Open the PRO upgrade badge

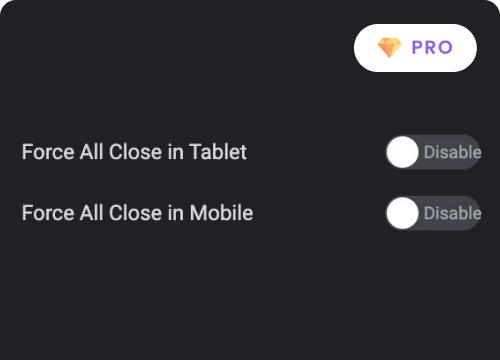[x=415, y=48]
